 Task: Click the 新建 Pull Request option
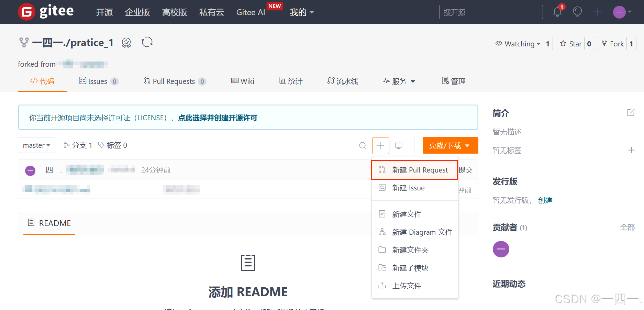[420, 169]
